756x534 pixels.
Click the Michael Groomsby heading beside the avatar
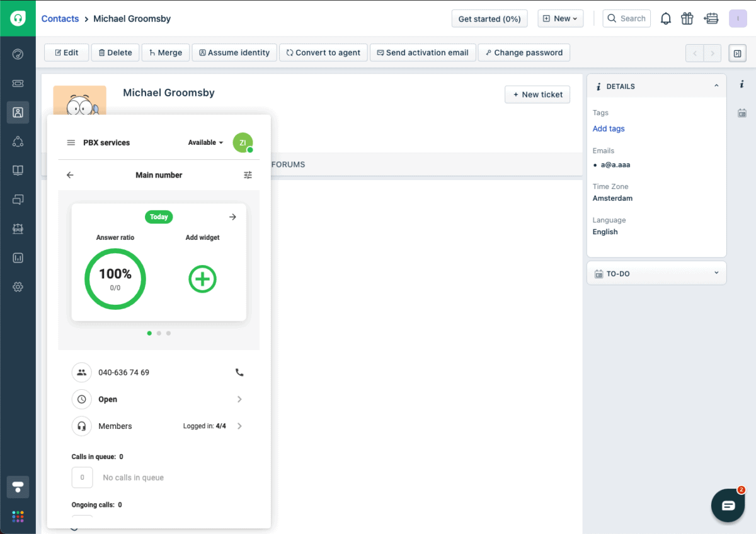(x=169, y=93)
